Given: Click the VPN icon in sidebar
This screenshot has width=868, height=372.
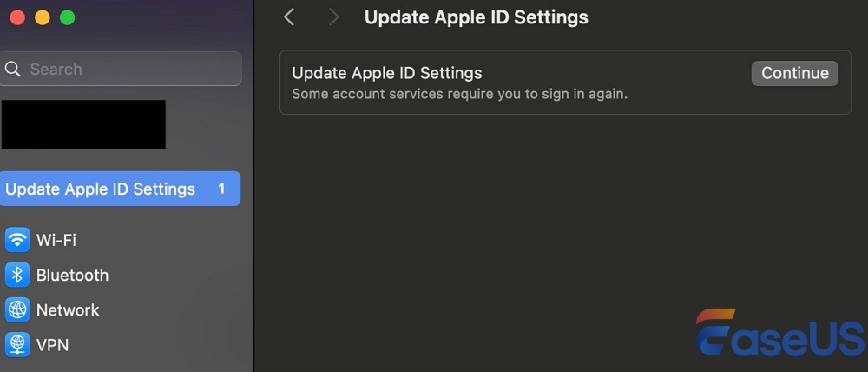Looking at the screenshot, I should coord(17,345).
